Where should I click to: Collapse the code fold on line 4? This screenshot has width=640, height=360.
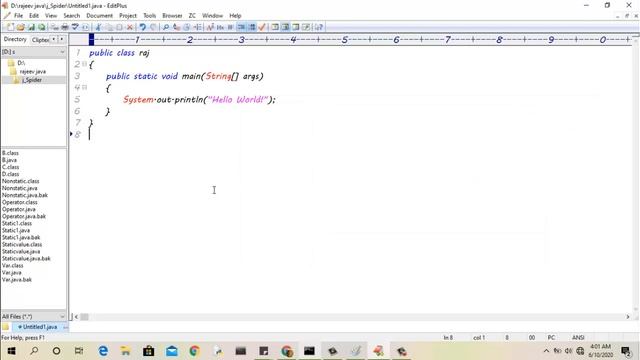coord(84,87)
